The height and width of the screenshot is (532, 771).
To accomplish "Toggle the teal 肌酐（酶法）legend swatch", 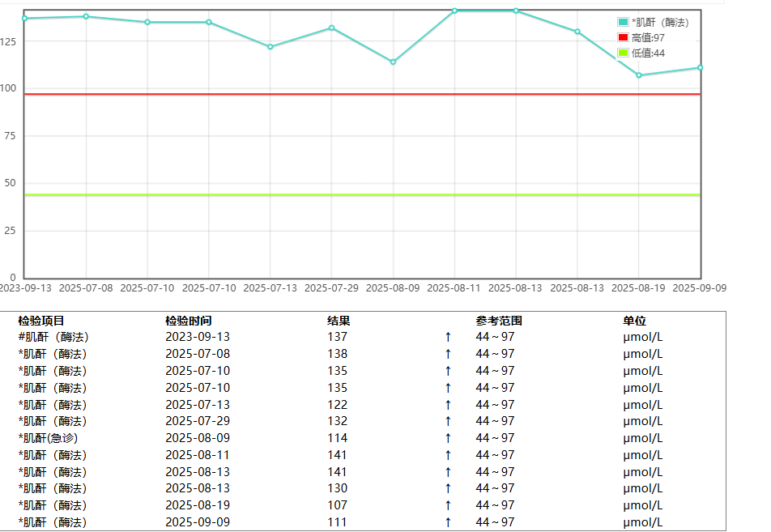I will pos(623,22).
